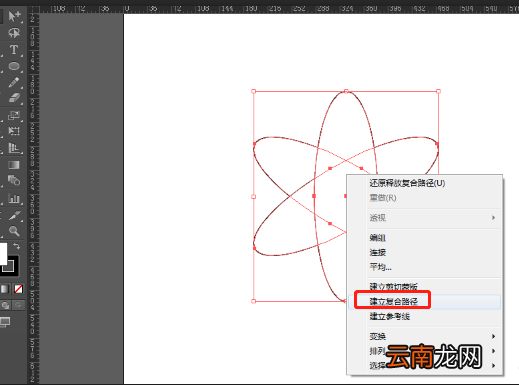Select the Type tool
This screenshot has width=519, height=385.
[14, 49]
